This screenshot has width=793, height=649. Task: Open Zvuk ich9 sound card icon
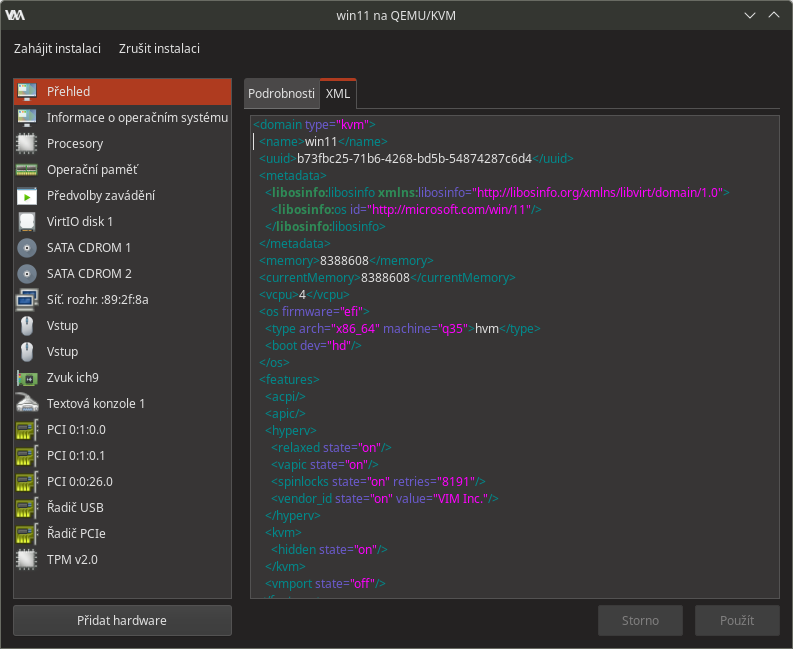27,378
